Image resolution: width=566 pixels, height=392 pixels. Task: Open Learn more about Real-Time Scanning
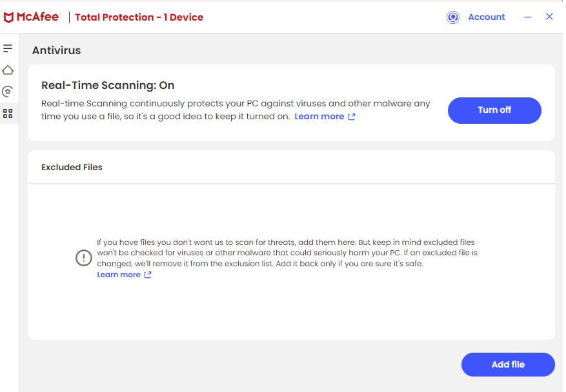[319, 117]
